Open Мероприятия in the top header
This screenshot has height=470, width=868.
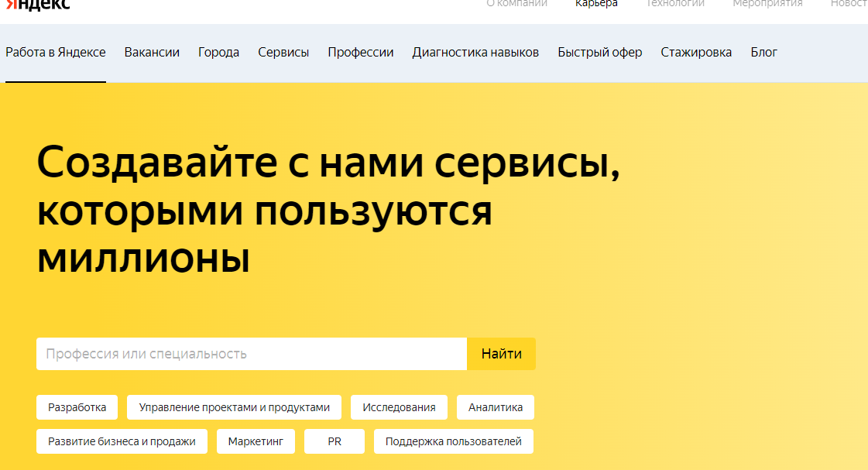767,4
